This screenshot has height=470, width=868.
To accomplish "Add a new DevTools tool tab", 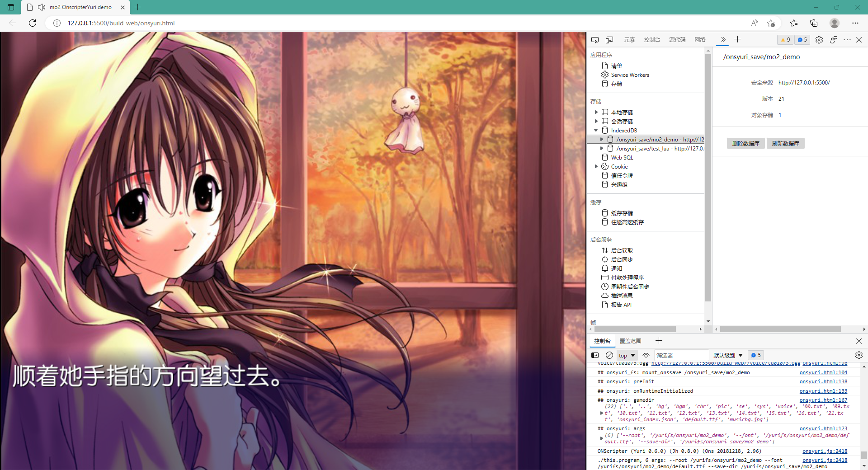I will [737, 39].
